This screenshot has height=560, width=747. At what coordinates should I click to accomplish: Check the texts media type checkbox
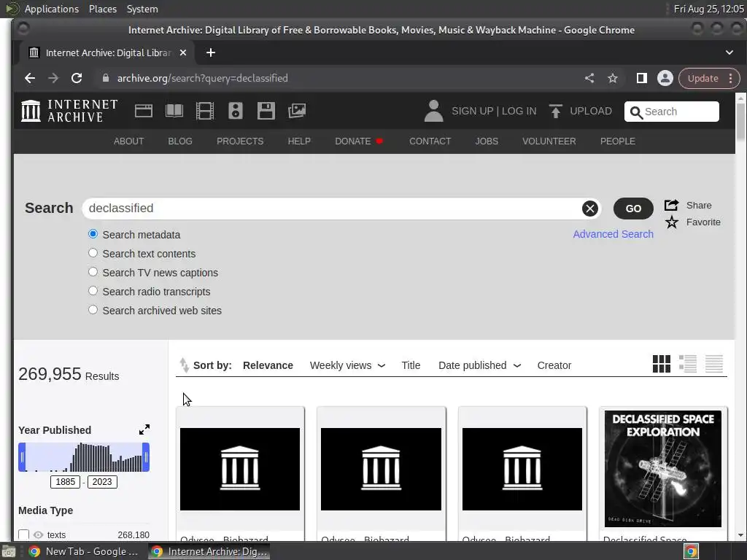(24, 534)
